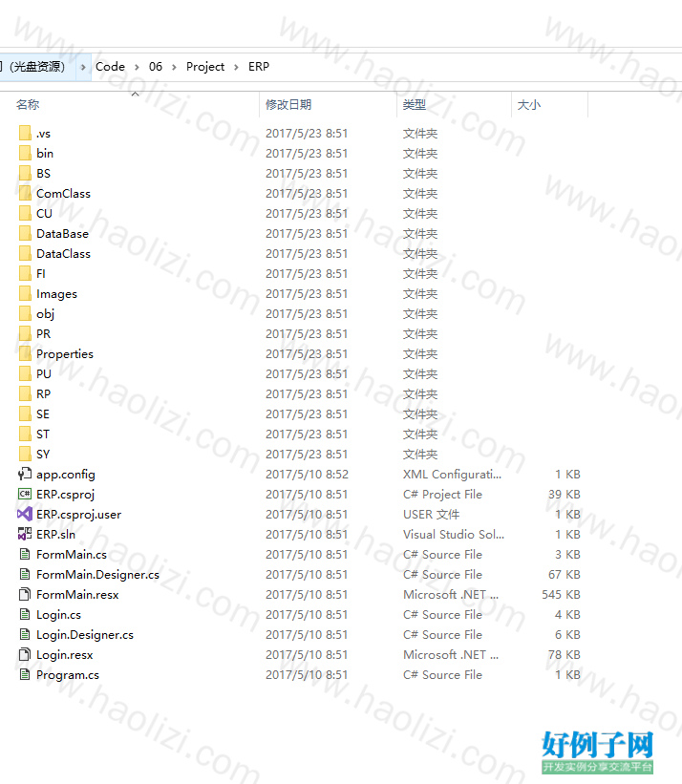
Task: Go to the Project breadcrumb segment
Action: (x=205, y=67)
